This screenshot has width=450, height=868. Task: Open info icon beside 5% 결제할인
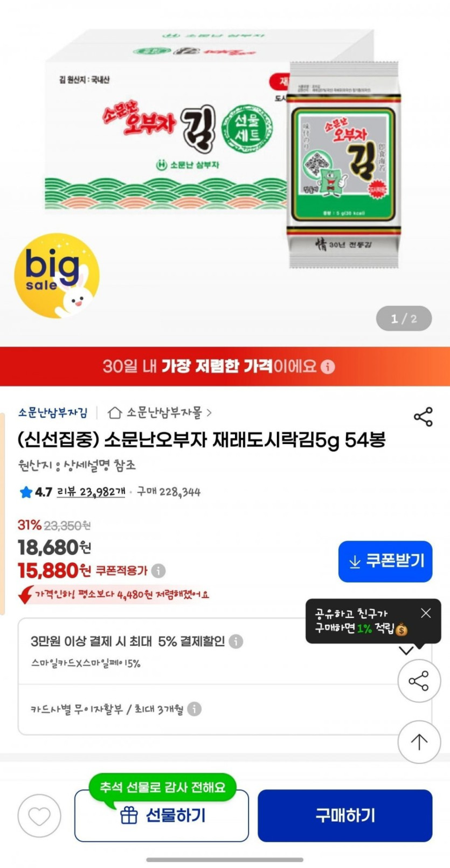click(x=236, y=641)
